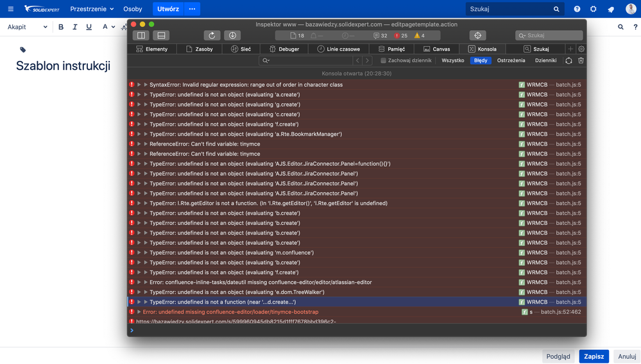This screenshot has width=641, height=364.
Task: Expand the l.Rte.getEditor not a function entry
Action: tap(139, 203)
